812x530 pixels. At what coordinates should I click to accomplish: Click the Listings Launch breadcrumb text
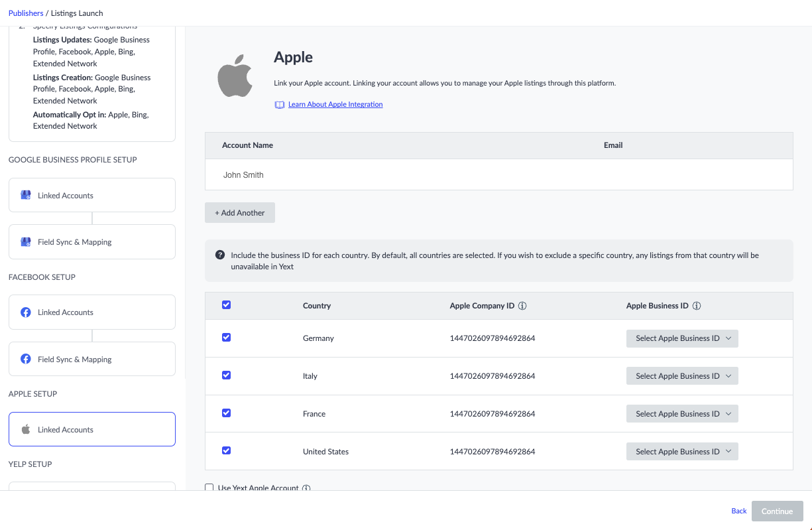point(77,13)
